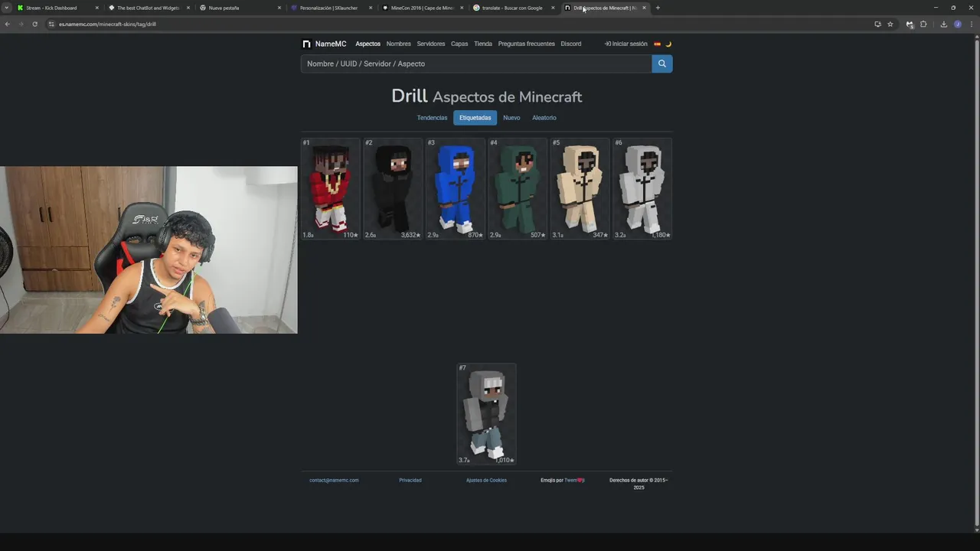Click the install app icon in address bar

coord(877,24)
